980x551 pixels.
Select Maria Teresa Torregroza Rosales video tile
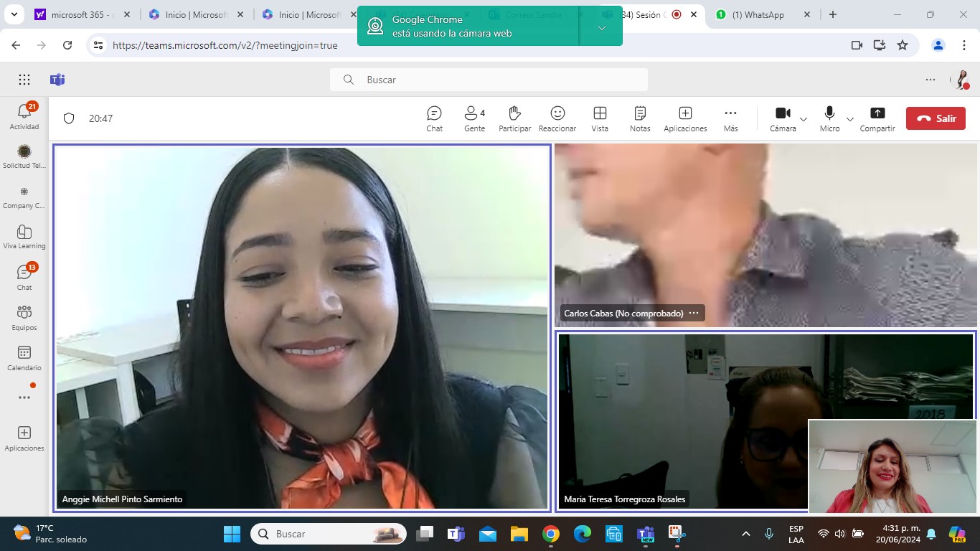[x=765, y=422]
